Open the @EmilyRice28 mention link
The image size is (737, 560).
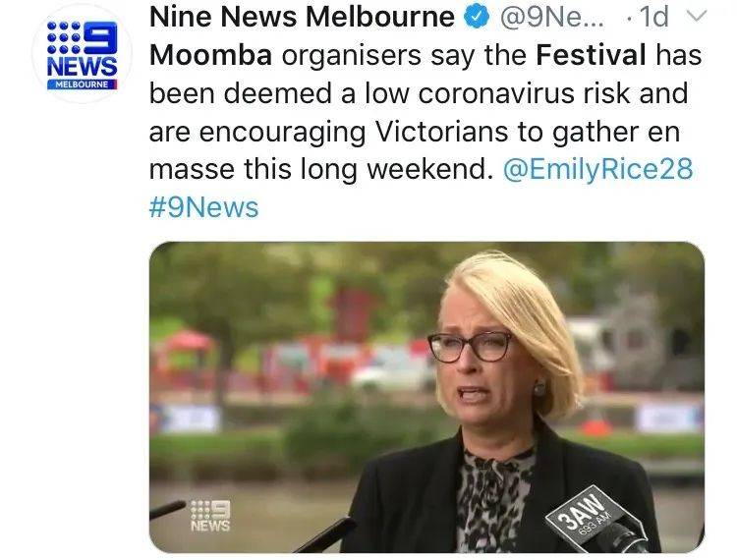click(597, 169)
